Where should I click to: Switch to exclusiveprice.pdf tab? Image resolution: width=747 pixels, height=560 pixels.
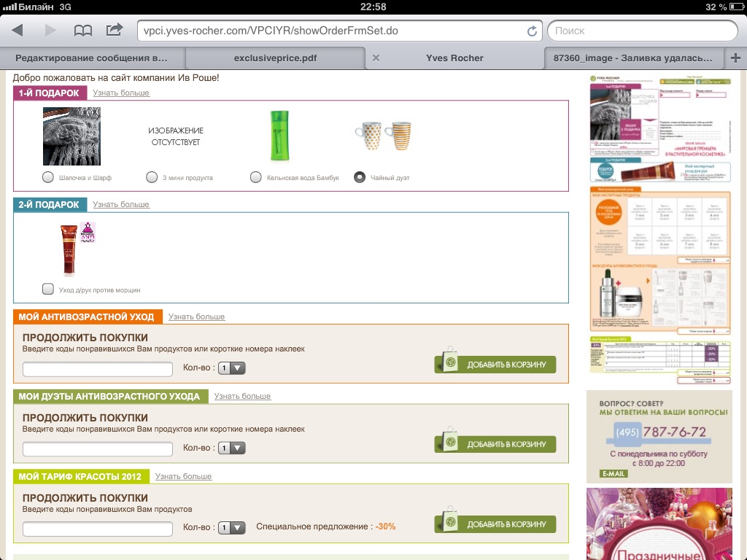click(275, 58)
